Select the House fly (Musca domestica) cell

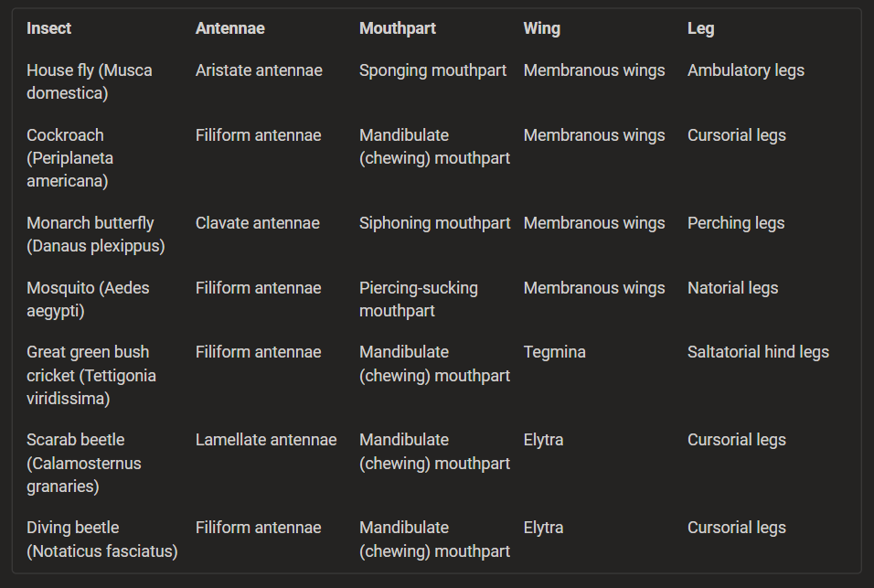(x=89, y=81)
